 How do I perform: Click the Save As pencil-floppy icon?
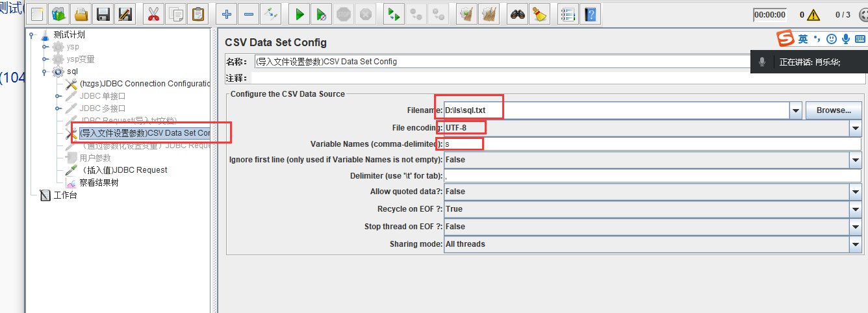pyautogui.click(x=125, y=14)
